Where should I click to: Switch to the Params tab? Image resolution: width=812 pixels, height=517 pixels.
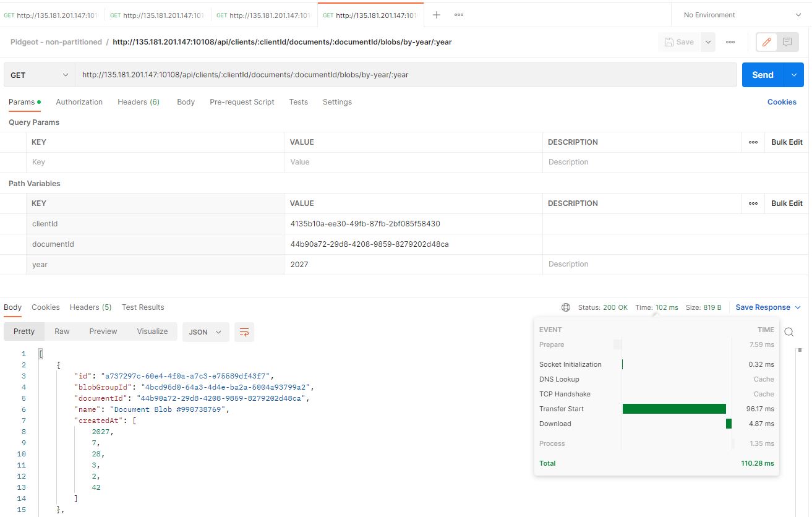[25, 102]
